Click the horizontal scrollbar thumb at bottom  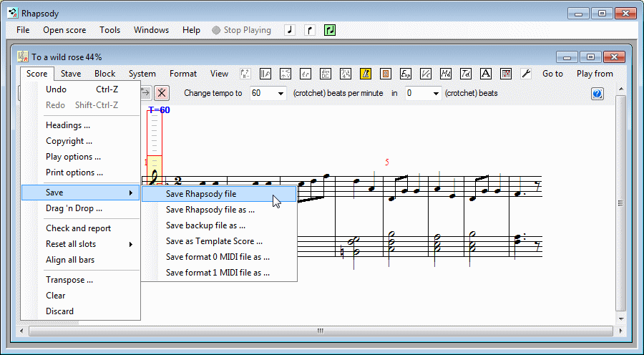click(x=320, y=331)
